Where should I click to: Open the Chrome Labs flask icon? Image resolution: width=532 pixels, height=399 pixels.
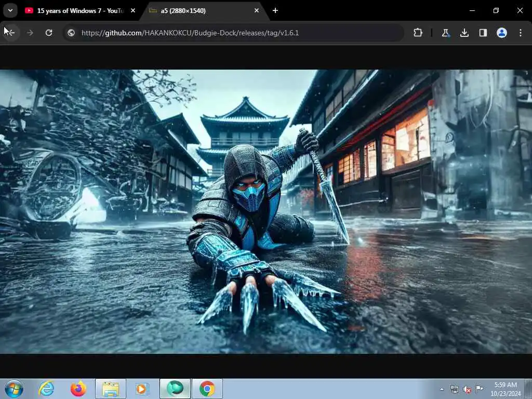point(445,33)
